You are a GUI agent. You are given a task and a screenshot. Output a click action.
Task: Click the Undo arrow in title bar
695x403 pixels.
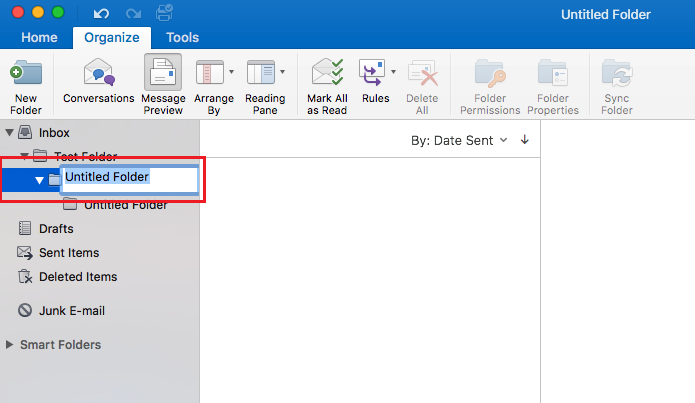pos(101,14)
